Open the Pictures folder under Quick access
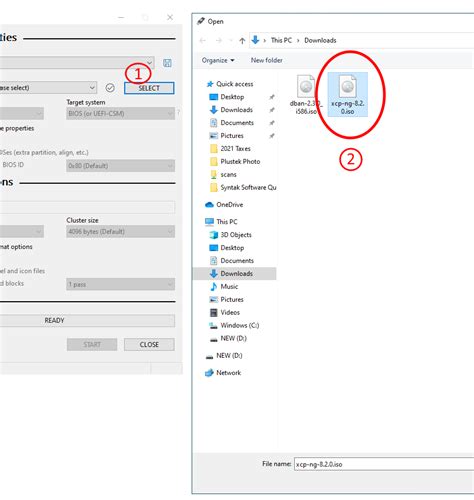The image size is (474, 500). [x=232, y=136]
